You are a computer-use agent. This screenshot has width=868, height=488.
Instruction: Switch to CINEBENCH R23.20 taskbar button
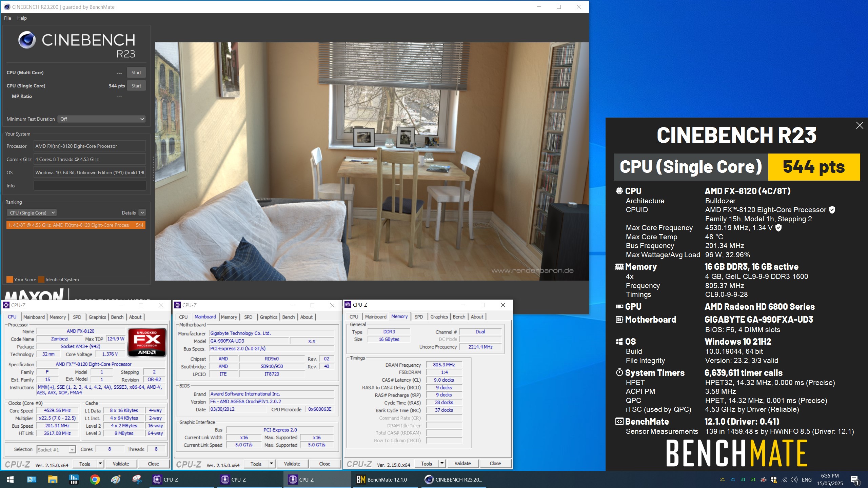tap(453, 480)
